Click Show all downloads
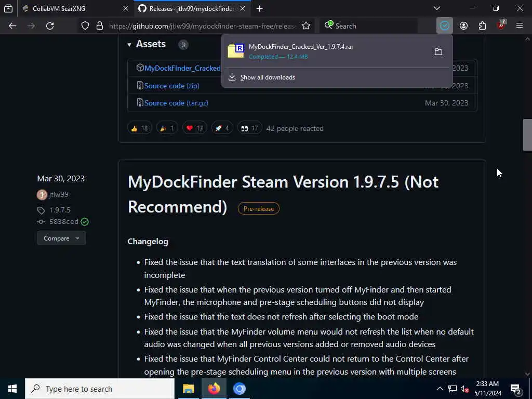This screenshot has width=532, height=399. pyautogui.click(x=268, y=77)
